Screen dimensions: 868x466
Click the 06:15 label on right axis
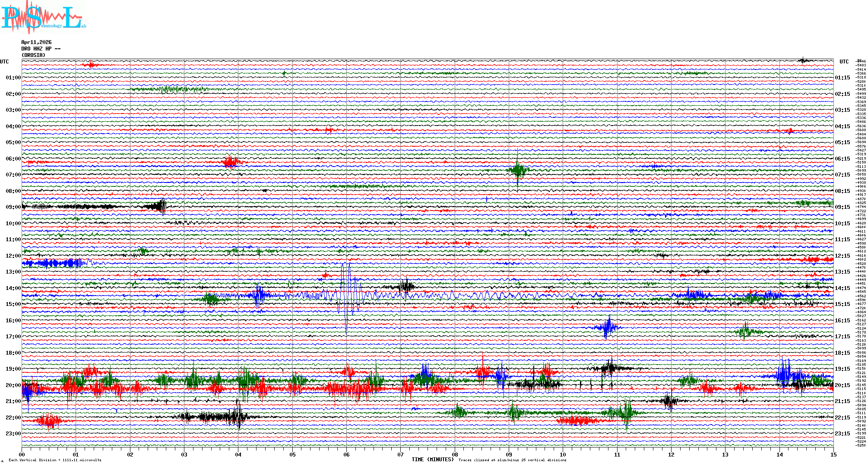tap(842, 159)
